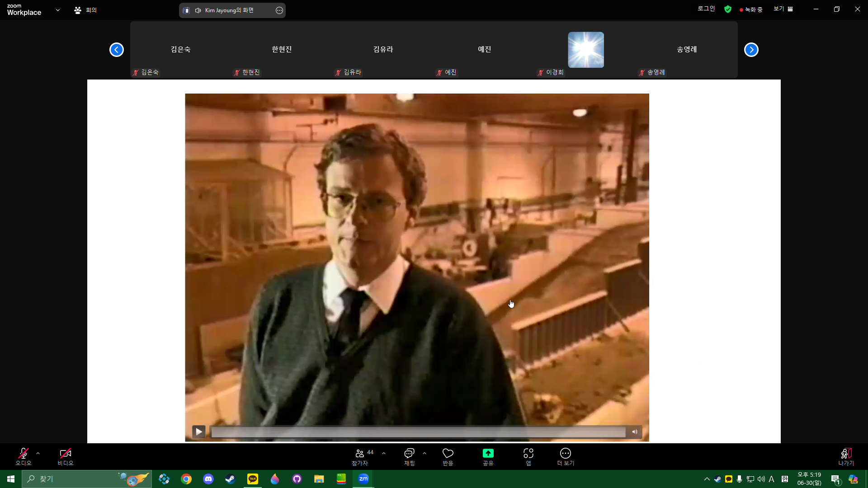
Task: Open the tray microphone icon
Action: click(x=739, y=479)
